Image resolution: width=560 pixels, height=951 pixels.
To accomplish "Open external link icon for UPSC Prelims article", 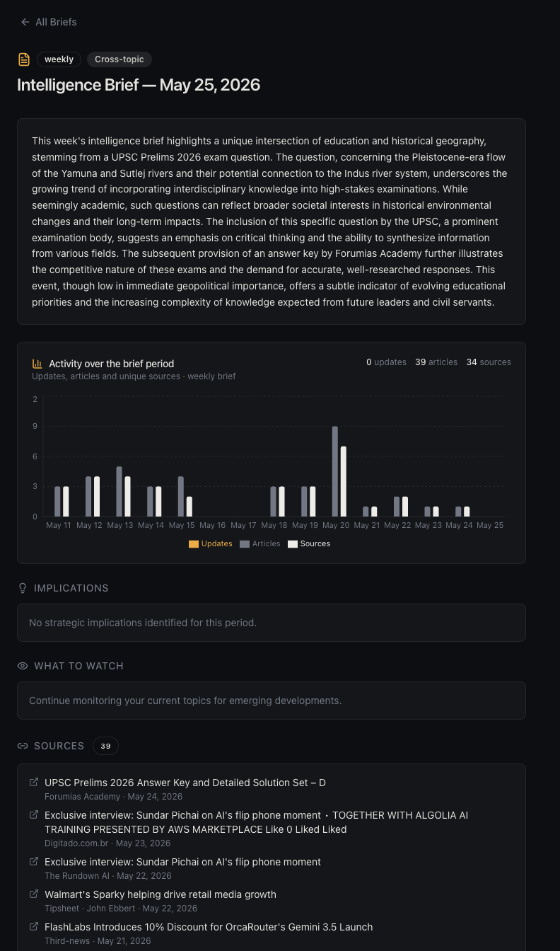I will point(34,783).
